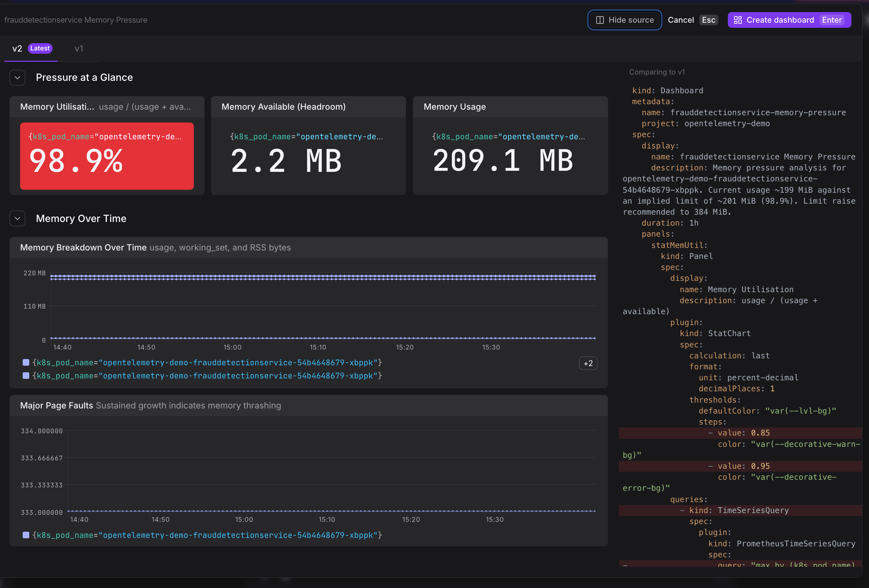Click the 334.000000 y-axis label
The image size is (869, 588).
tap(42, 431)
